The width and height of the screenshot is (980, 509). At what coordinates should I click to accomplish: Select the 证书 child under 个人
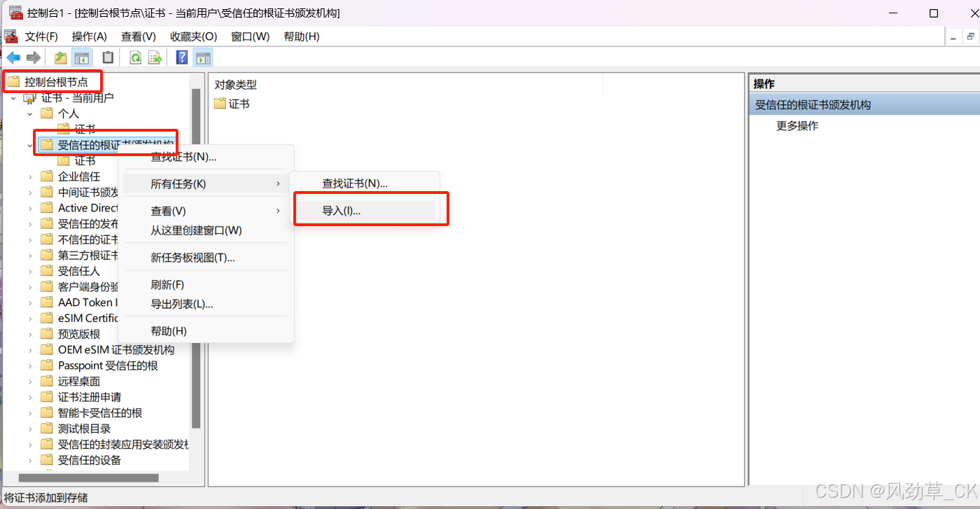coord(85,129)
